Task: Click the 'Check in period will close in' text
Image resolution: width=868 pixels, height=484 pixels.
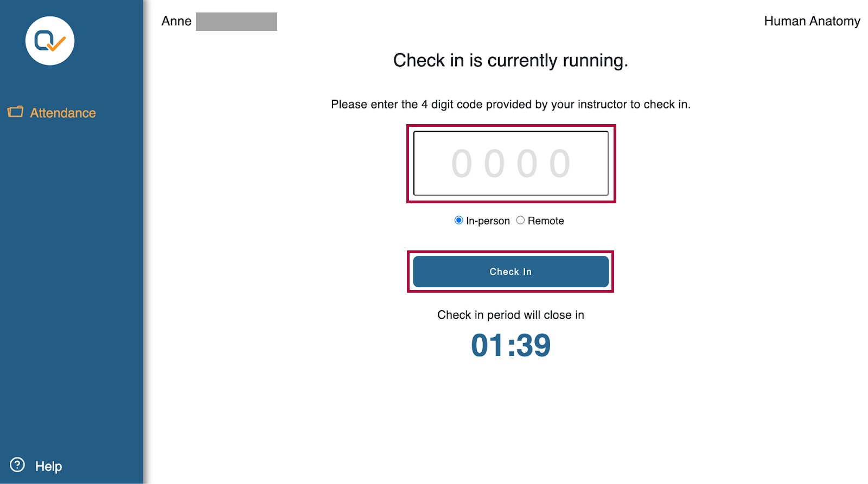Action: coord(510,314)
